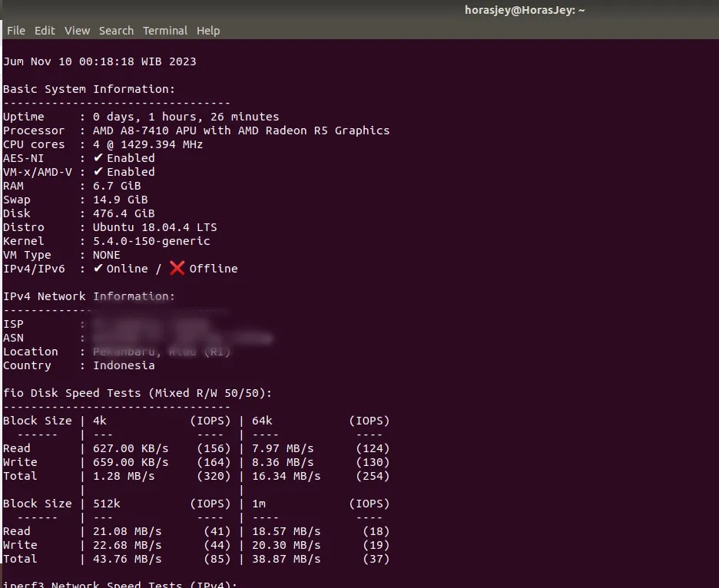The image size is (719, 588).
Task: Click the iperf3 Network Speed Tests heading
Action: click(123, 584)
